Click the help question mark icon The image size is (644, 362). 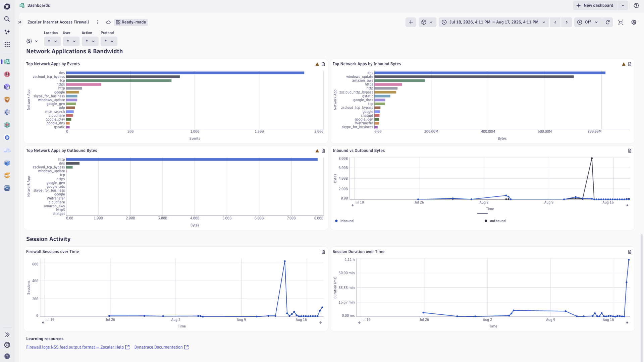tap(636, 5)
